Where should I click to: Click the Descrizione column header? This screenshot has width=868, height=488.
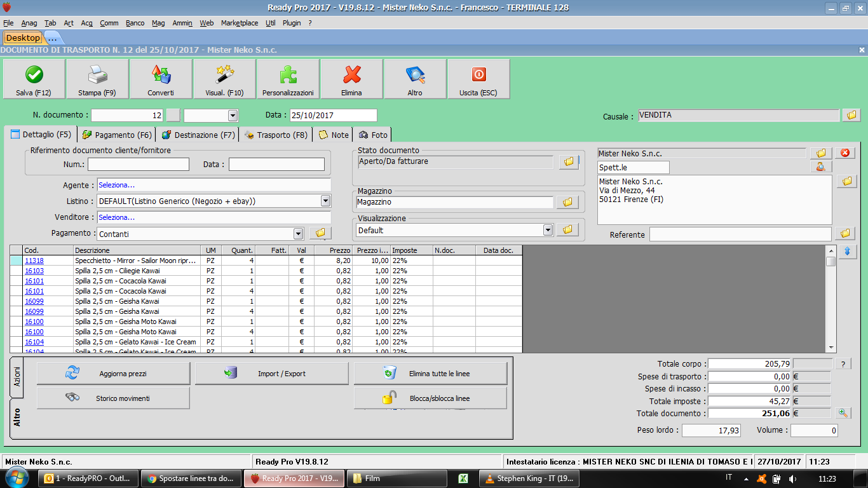pos(137,250)
